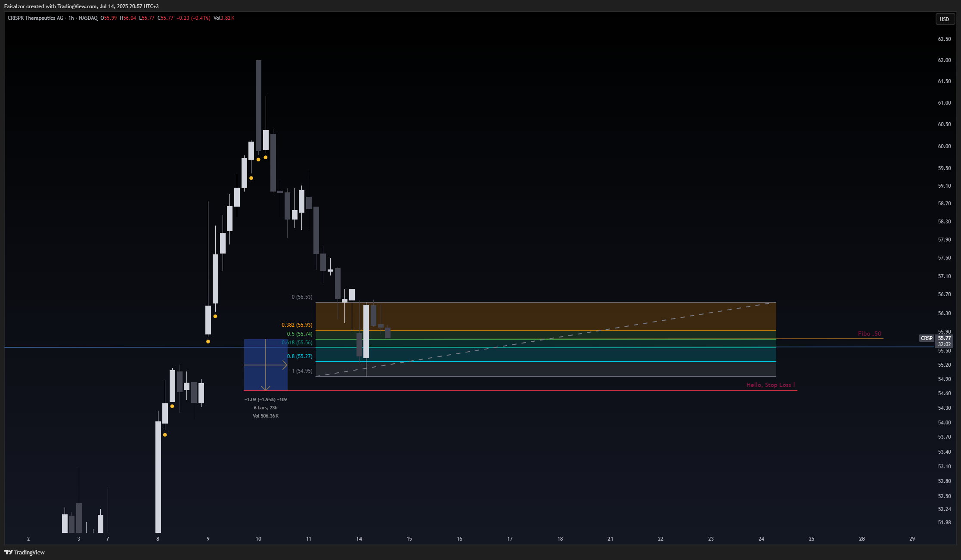
Task: Click the 59.10 price axis label
Action: [x=944, y=186]
